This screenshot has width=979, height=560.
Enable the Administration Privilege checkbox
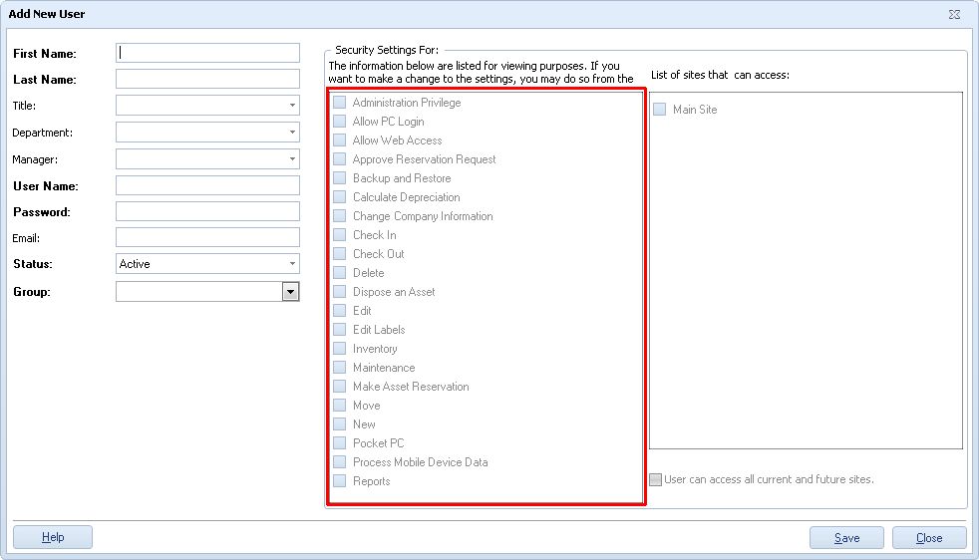340,103
